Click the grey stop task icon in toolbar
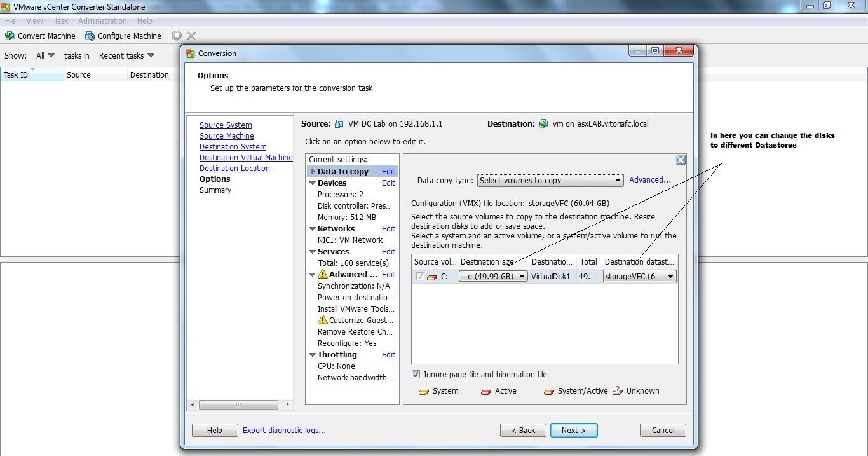The width and height of the screenshot is (868, 456). pyautogui.click(x=177, y=36)
